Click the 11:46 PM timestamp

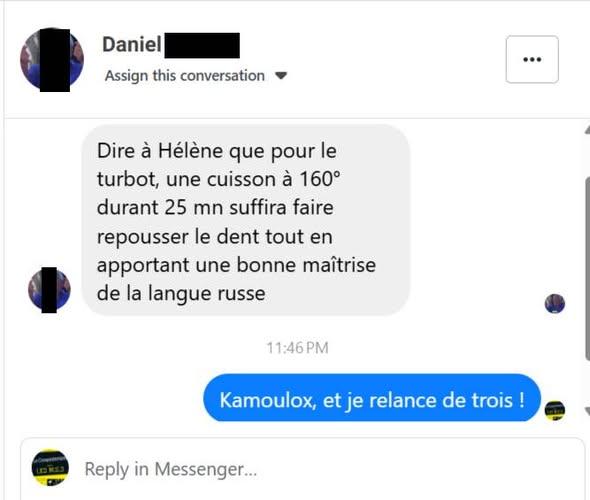(297, 348)
